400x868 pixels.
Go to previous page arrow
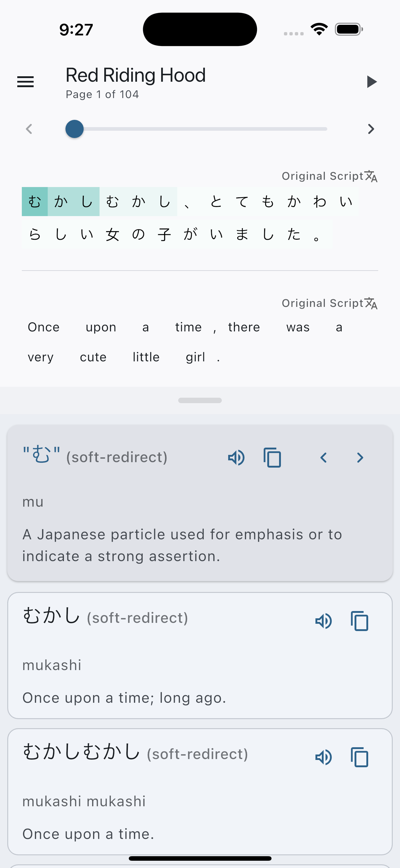(29, 129)
